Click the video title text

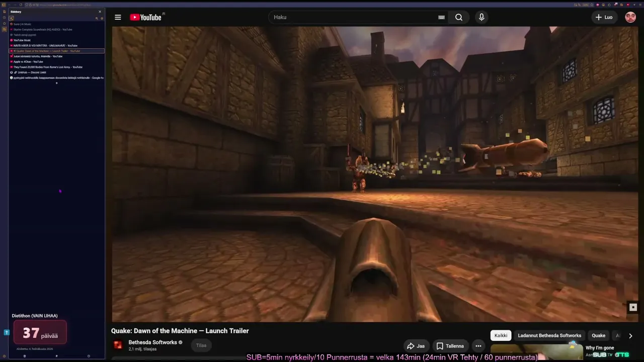click(180, 331)
